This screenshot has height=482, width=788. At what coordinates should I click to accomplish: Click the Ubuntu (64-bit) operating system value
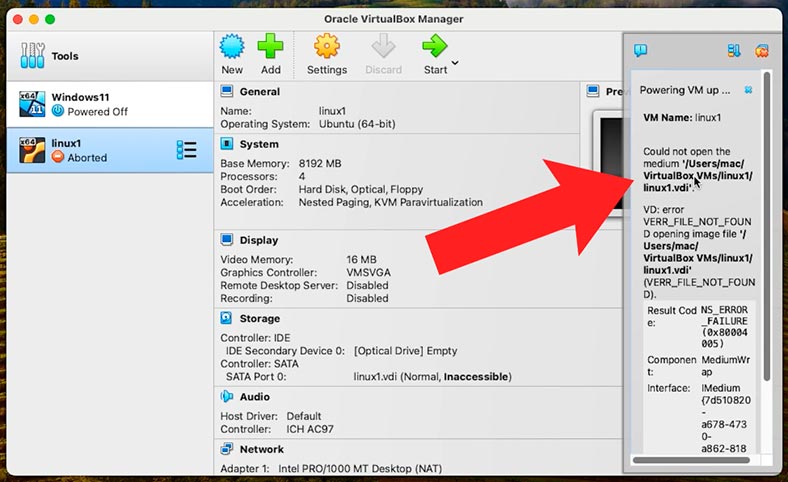[357, 124]
